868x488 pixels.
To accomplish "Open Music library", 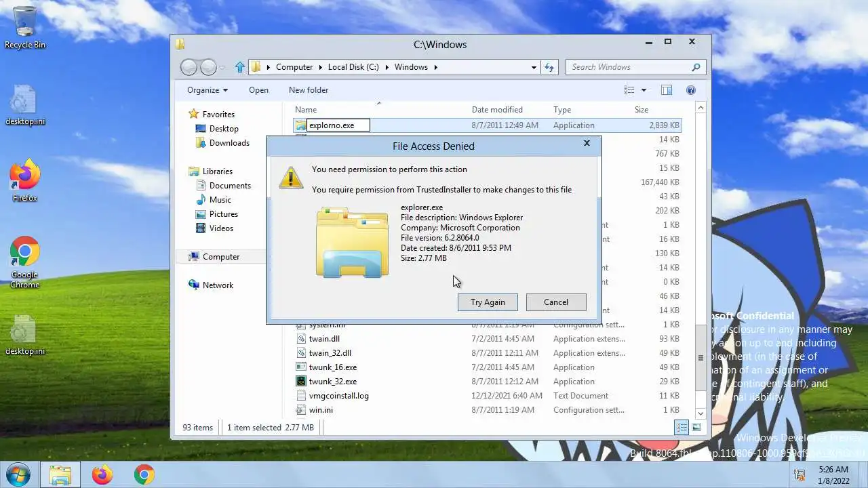I will tap(220, 200).
